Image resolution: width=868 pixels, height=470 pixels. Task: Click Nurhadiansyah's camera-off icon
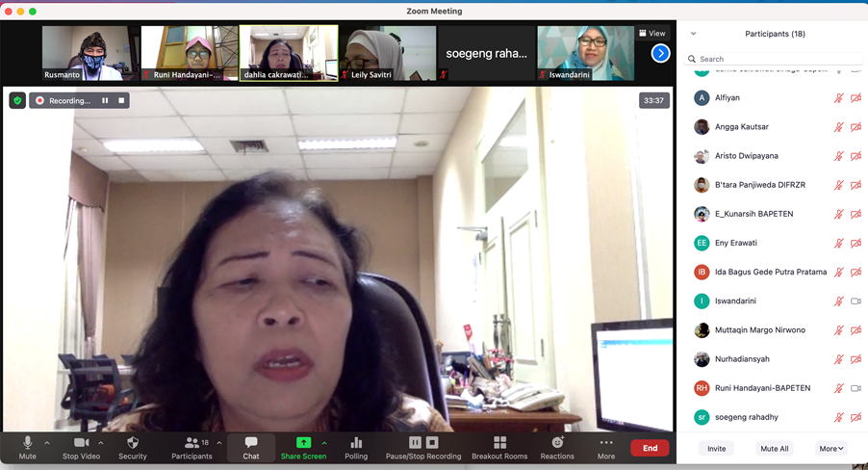[855, 359]
